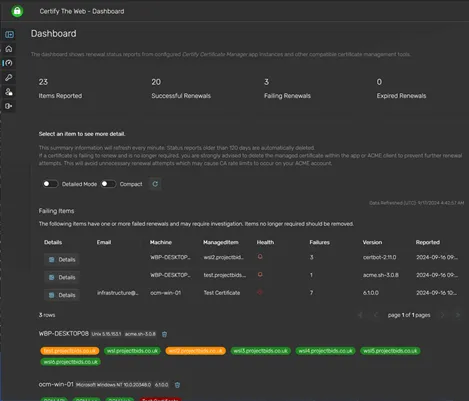
Task: Open the key icon page in sidebar
Action: pyautogui.click(x=9, y=77)
